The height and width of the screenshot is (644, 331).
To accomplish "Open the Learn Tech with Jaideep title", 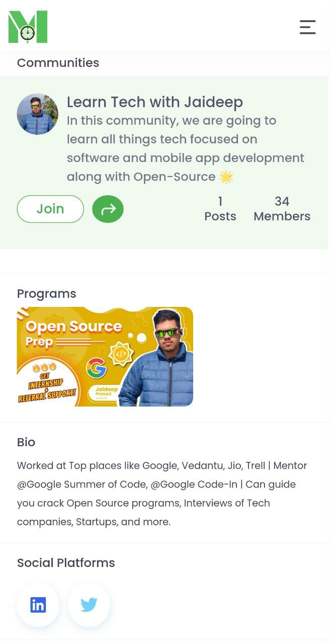I will click(155, 102).
